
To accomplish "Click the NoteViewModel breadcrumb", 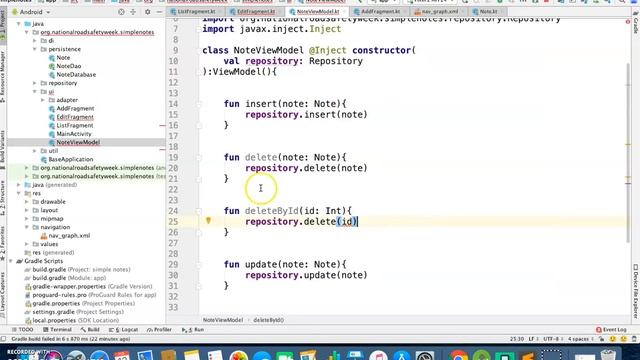I will tap(223, 320).
